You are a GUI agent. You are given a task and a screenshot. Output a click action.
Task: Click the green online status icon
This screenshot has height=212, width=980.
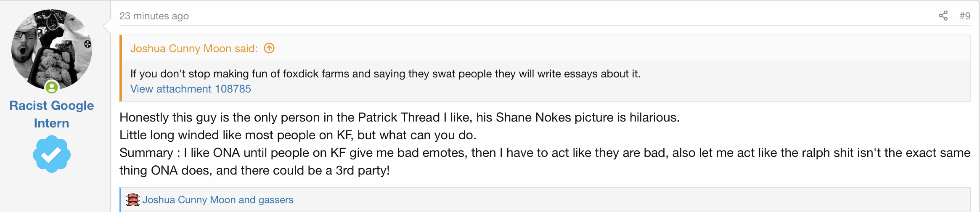coord(52,87)
